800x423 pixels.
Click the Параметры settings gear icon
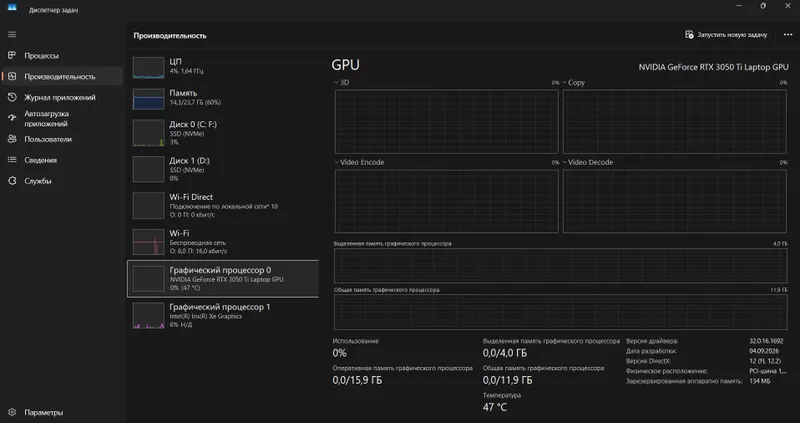point(12,412)
